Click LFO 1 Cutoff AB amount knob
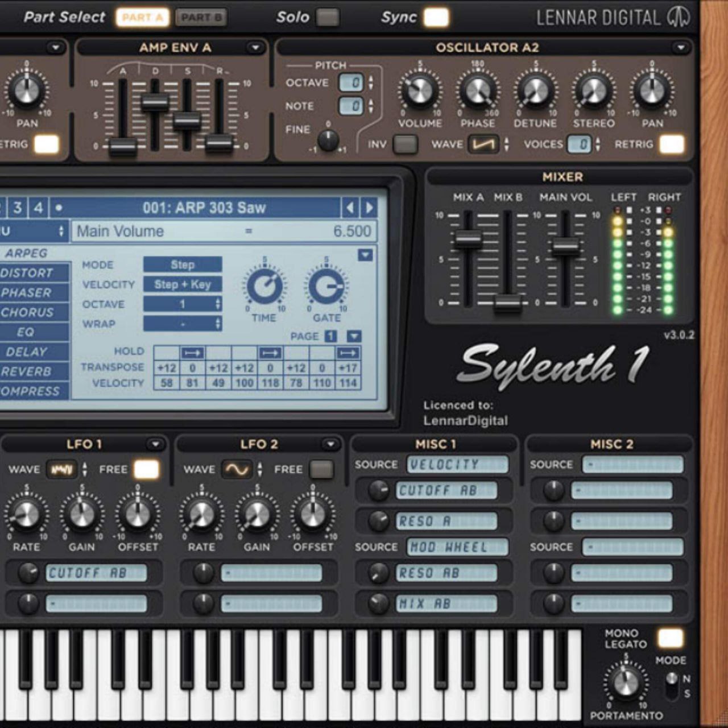Viewport: 728px width, 728px height. coord(28,573)
